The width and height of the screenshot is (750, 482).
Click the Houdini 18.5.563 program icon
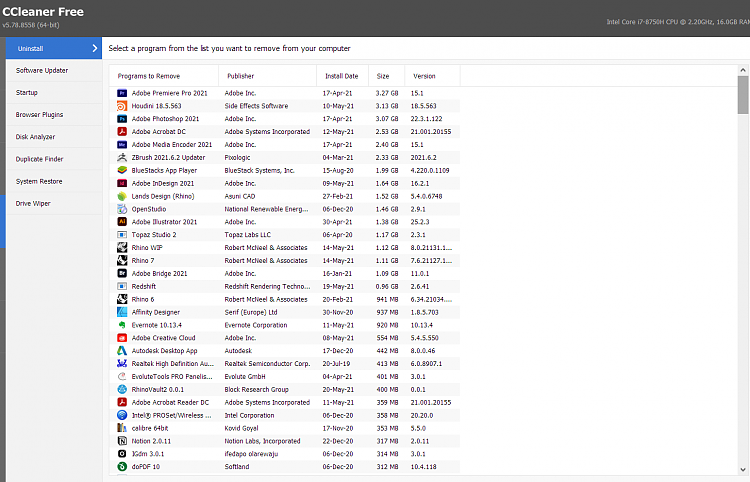click(122, 106)
